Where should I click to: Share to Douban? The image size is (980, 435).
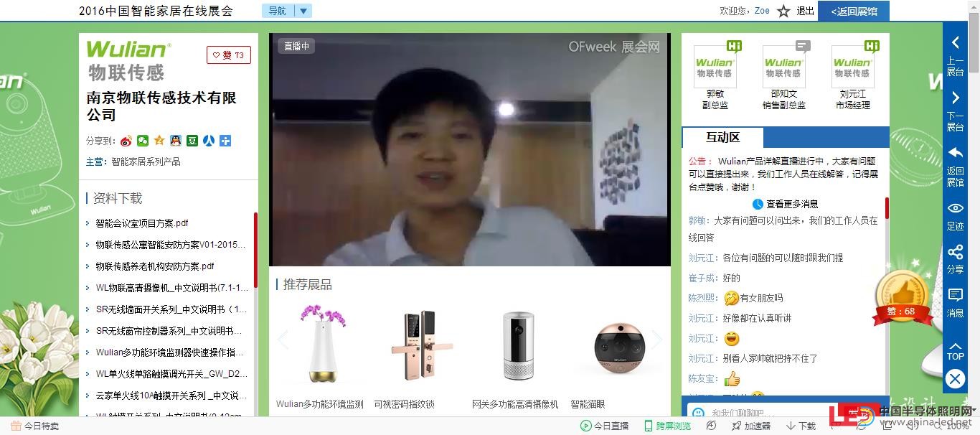(x=192, y=141)
